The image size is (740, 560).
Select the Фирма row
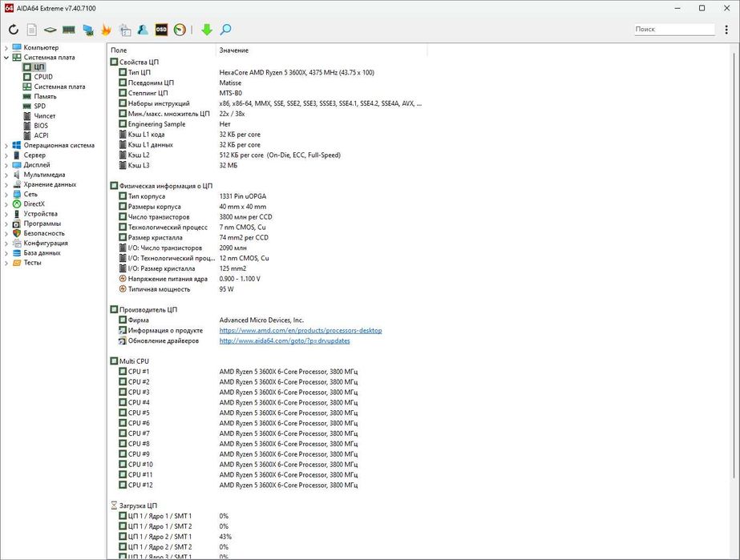coord(269,320)
